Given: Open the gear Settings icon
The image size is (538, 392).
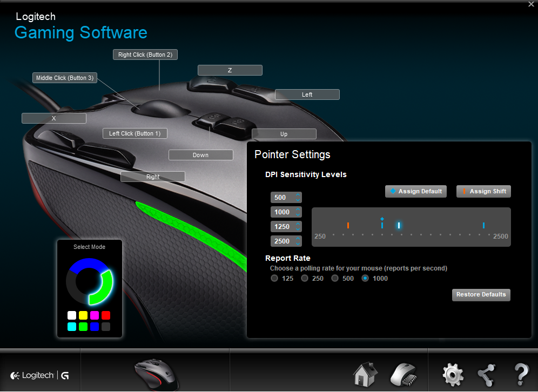Looking at the screenshot, I should [x=453, y=375].
